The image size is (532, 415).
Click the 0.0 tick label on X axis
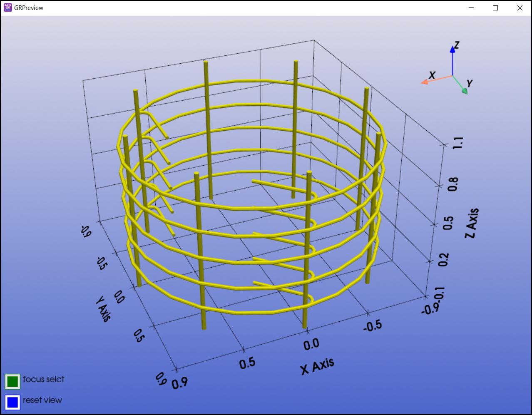[311, 344]
